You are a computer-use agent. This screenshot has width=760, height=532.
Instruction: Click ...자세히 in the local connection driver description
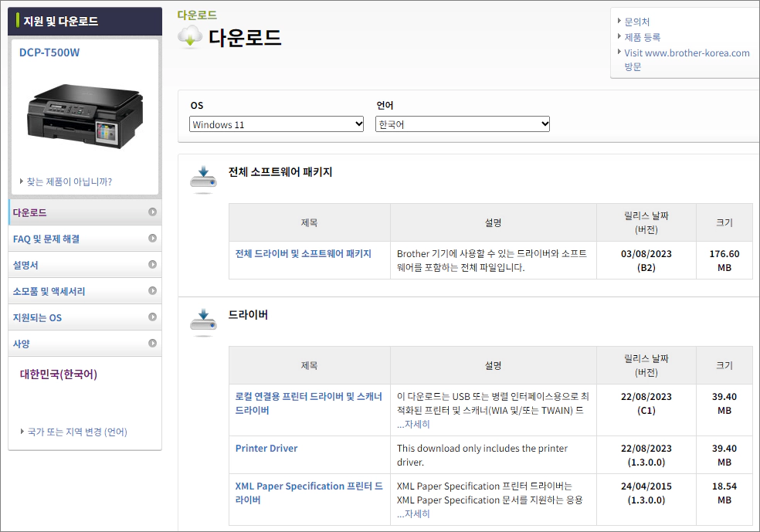coord(413,424)
